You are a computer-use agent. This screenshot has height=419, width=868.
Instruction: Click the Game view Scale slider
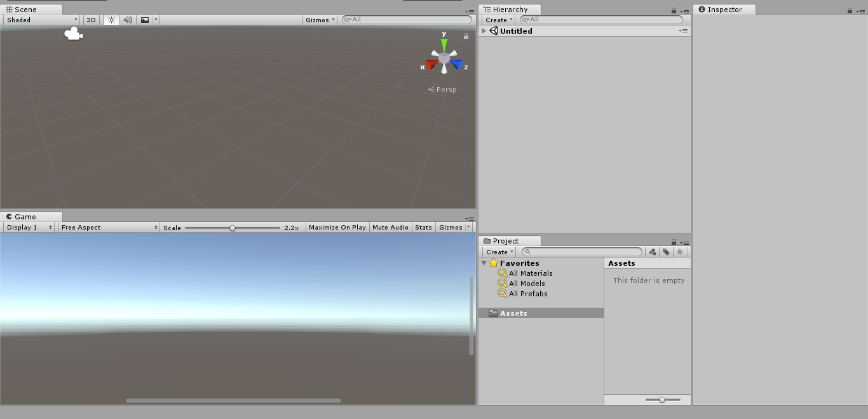click(233, 228)
